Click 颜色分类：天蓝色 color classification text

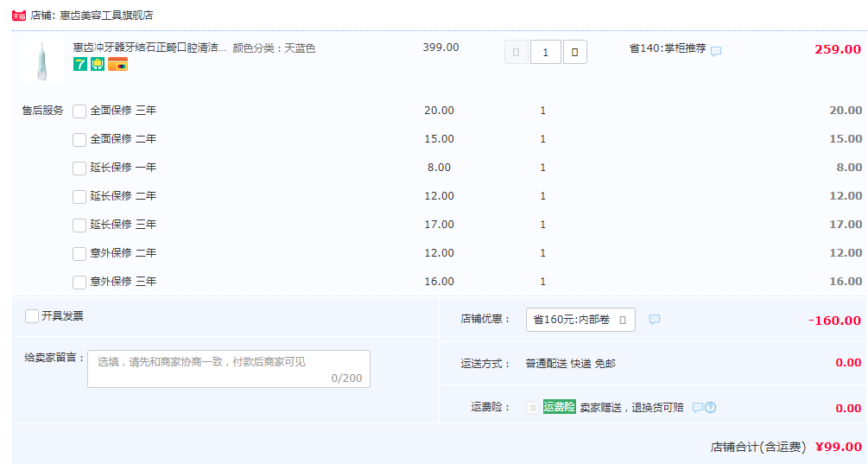(x=274, y=48)
